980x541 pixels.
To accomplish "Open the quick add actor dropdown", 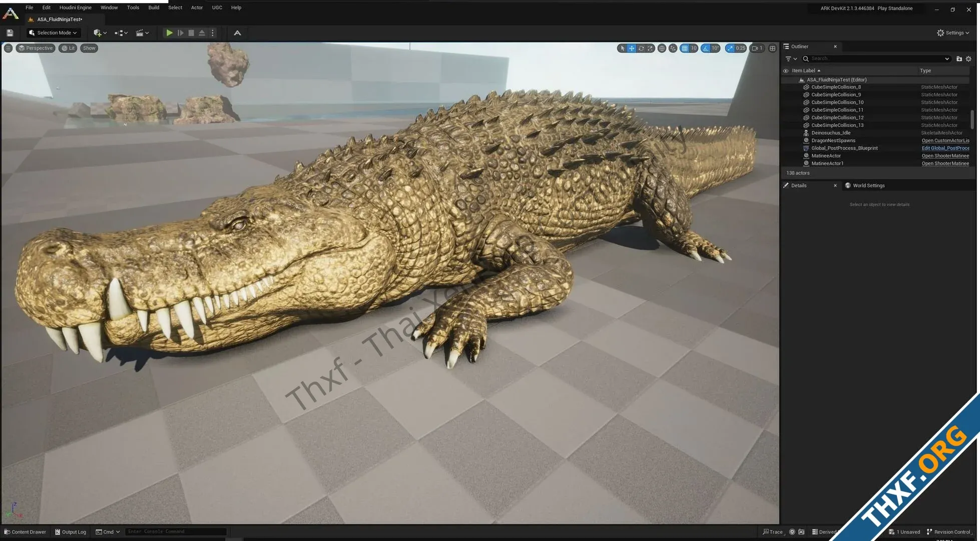I will pos(100,33).
